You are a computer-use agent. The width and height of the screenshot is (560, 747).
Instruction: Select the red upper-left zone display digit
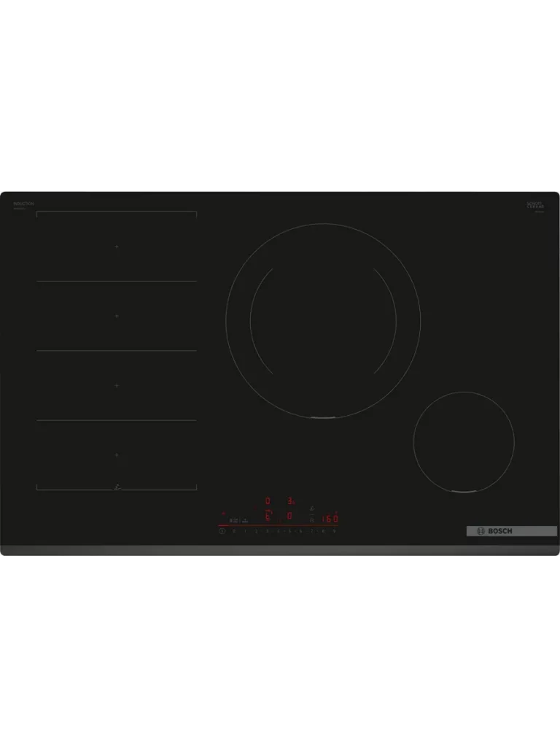[x=268, y=501]
